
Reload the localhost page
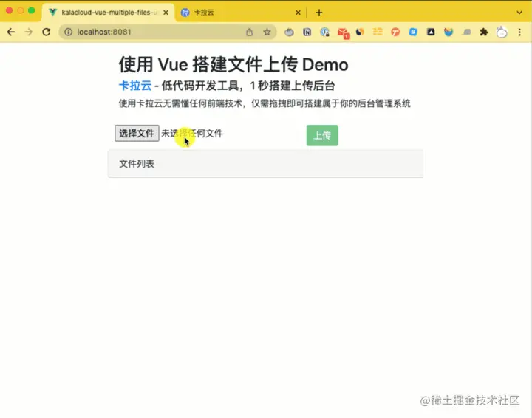tap(47, 32)
